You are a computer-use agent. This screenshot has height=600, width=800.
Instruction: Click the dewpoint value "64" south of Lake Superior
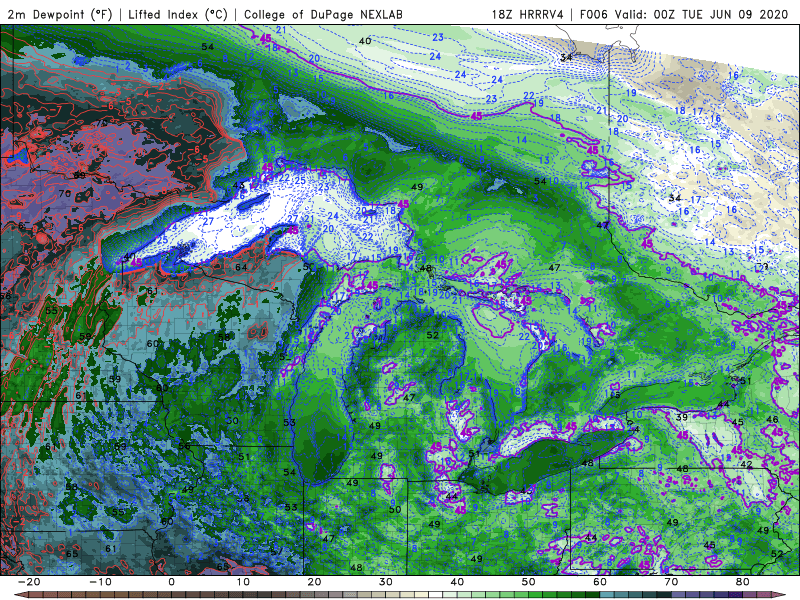241,267
